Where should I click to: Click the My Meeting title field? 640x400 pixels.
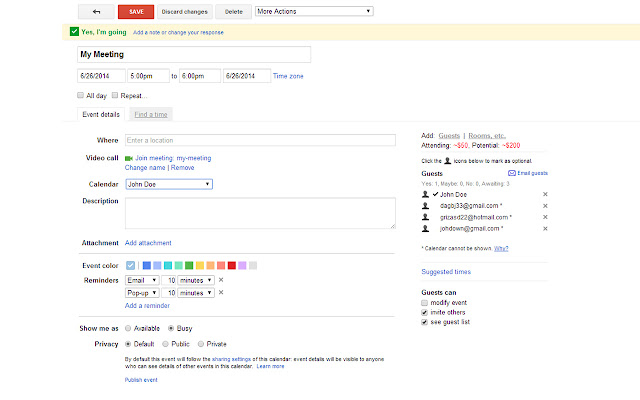coord(194,54)
